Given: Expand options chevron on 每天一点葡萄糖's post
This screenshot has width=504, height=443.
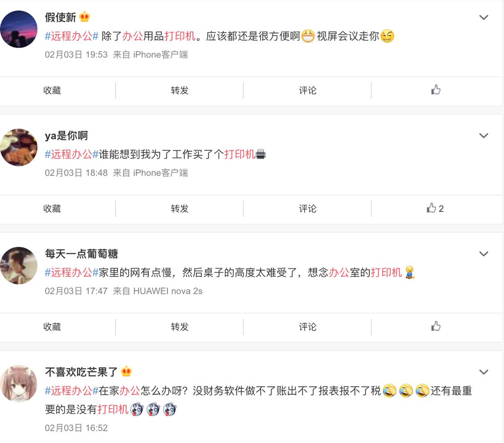Looking at the screenshot, I should [x=484, y=254].
